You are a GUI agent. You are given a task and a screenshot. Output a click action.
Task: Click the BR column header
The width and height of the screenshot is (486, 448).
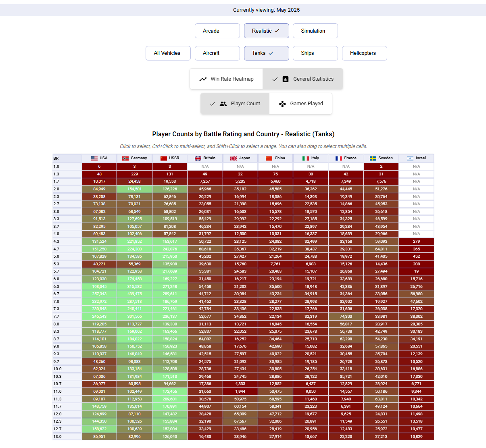coord(67,158)
